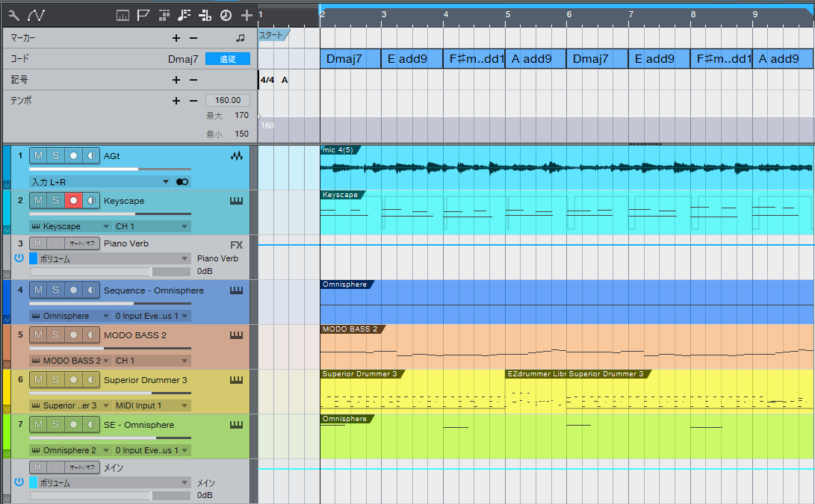Select the EZdrummer Libr drum clip
This screenshot has width=815, height=504.
tap(536, 391)
